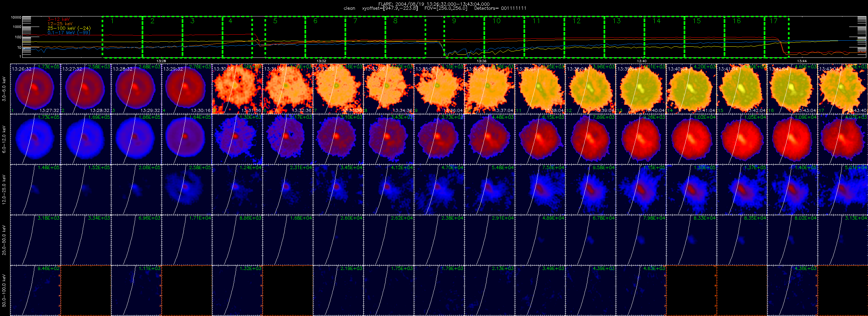Select time interval 17 on the light curve
The height and width of the screenshot is (316, 868).
(x=777, y=37)
